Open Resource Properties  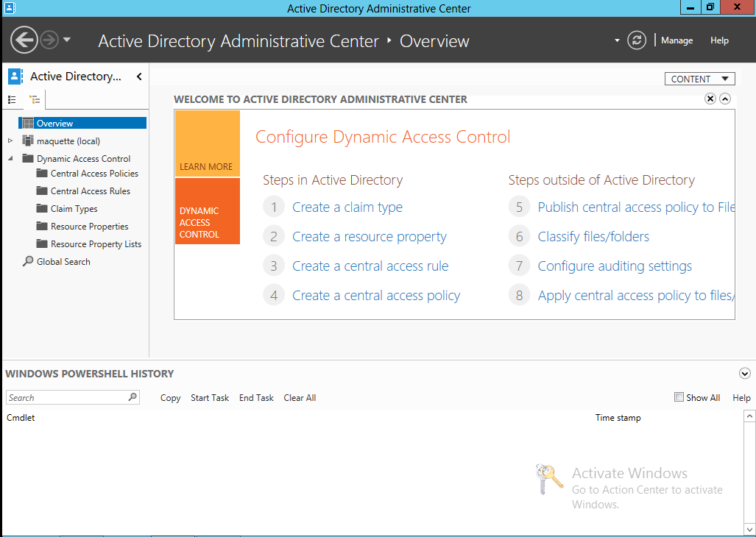pos(90,227)
